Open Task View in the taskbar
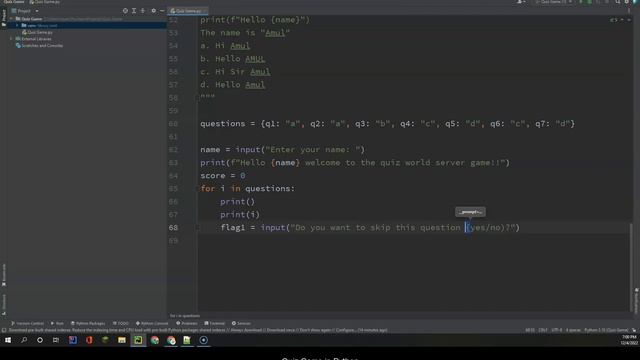 pyautogui.click(x=56, y=340)
